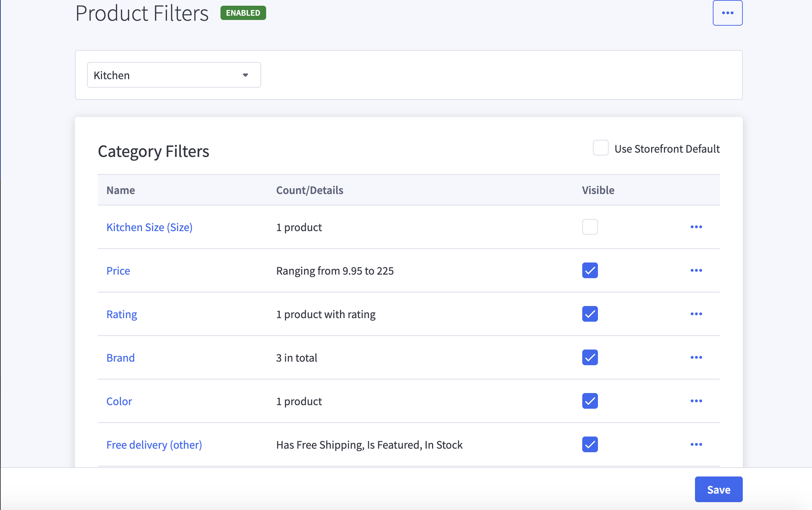Screen dimensions: 812x510
Task: Open the Color row actions menu
Action: (x=696, y=401)
